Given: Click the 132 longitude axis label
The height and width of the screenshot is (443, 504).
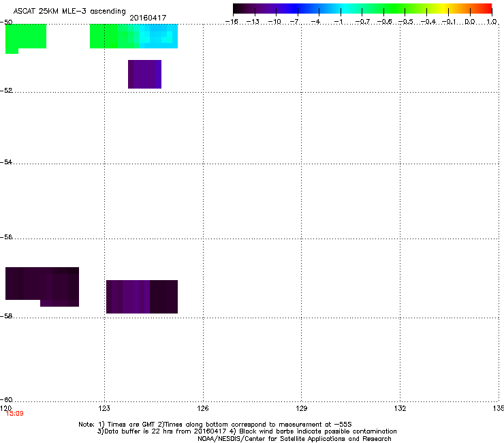Looking at the screenshot, I should point(400,408).
